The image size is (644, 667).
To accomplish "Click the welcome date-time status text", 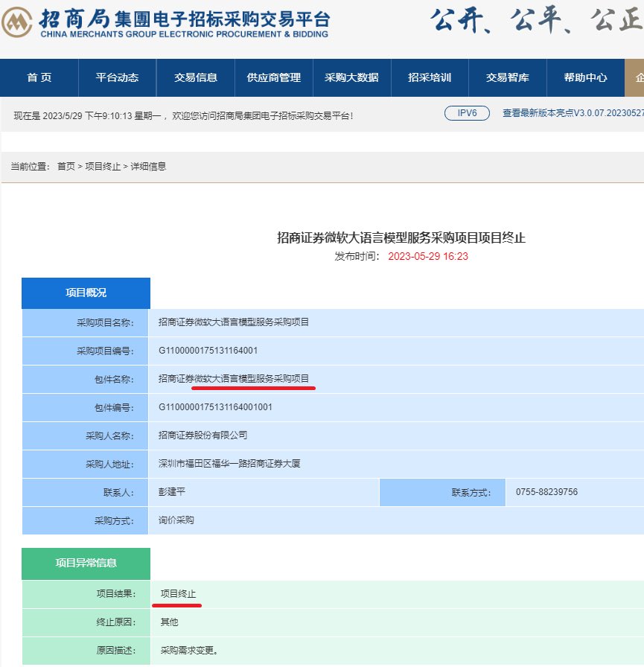I will pyautogui.click(x=183, y=115).
